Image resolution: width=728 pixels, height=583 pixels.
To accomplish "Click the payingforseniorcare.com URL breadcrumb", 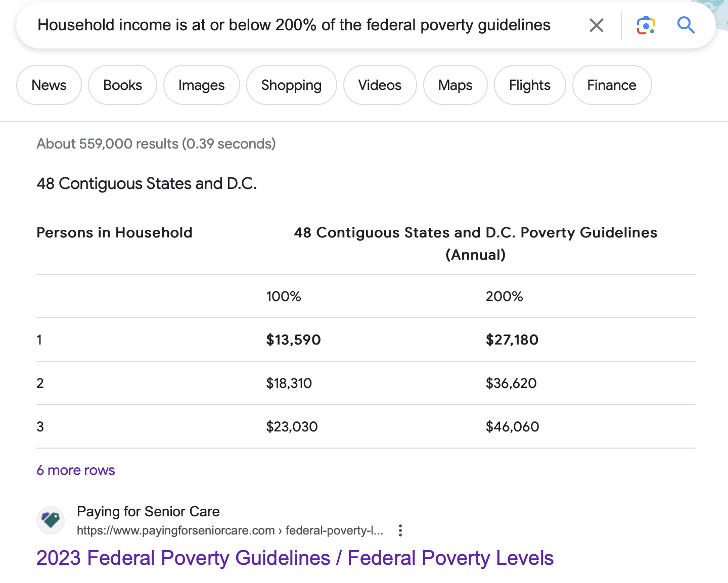I will pos(230,530).
